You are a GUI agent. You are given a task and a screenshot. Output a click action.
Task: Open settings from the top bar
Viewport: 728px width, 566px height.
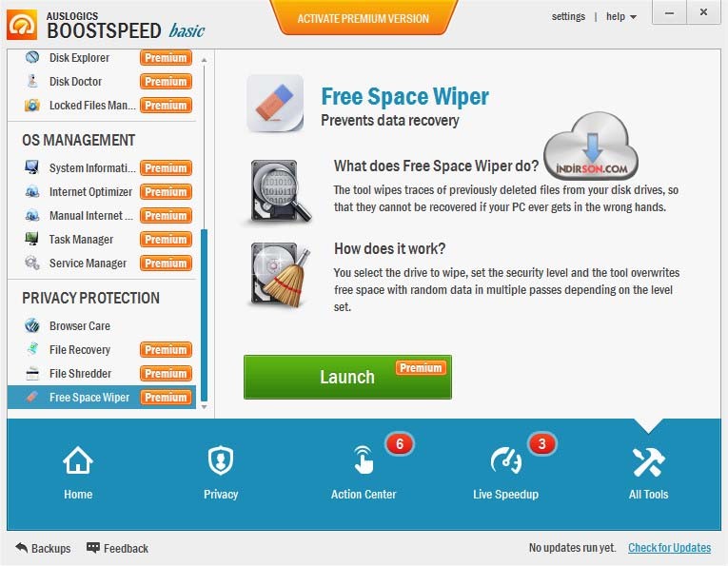coord(568,17)
